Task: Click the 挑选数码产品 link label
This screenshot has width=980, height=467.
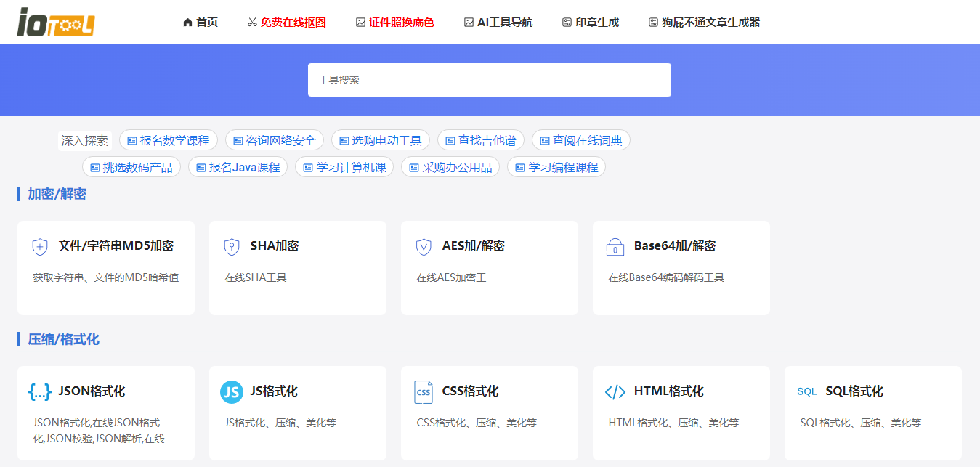Action: (x=138, y=168)
